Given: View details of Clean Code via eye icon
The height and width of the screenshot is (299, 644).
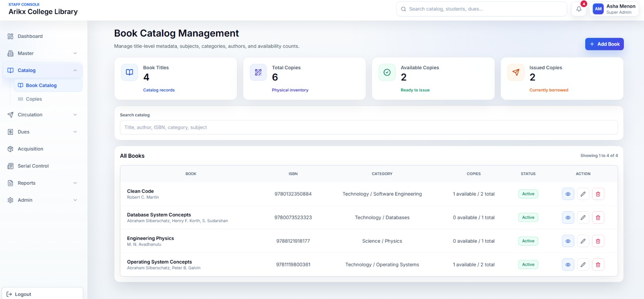Looking at the screenshot, I should click(568, 194).
